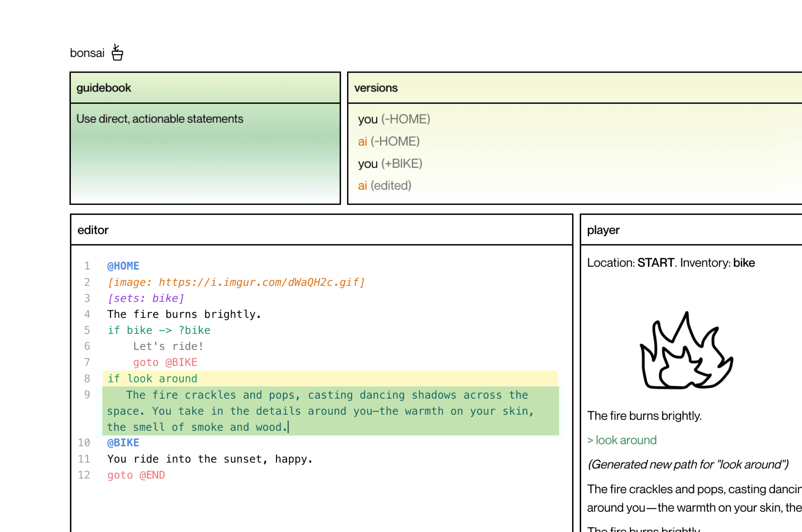Open version "ai (edited)"
This screenshot has width=802, height=532.
(x=384, y=185)
